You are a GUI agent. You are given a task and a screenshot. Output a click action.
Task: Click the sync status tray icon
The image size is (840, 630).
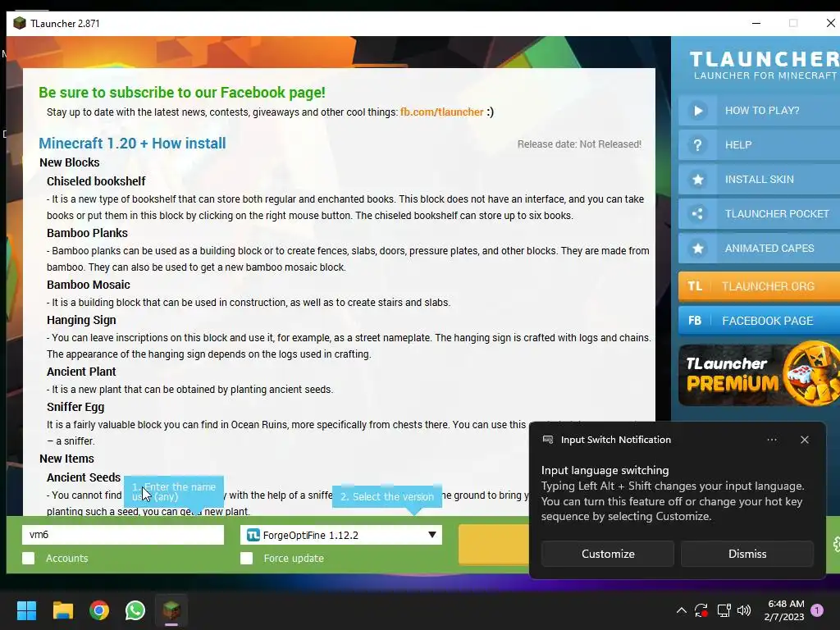pyautogui.click(x=701, y=610)
